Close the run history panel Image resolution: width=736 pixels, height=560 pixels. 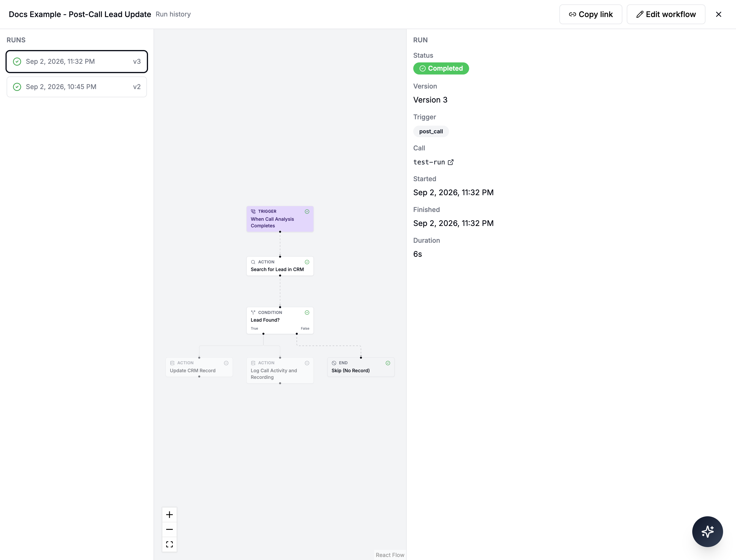click(718, 14)
